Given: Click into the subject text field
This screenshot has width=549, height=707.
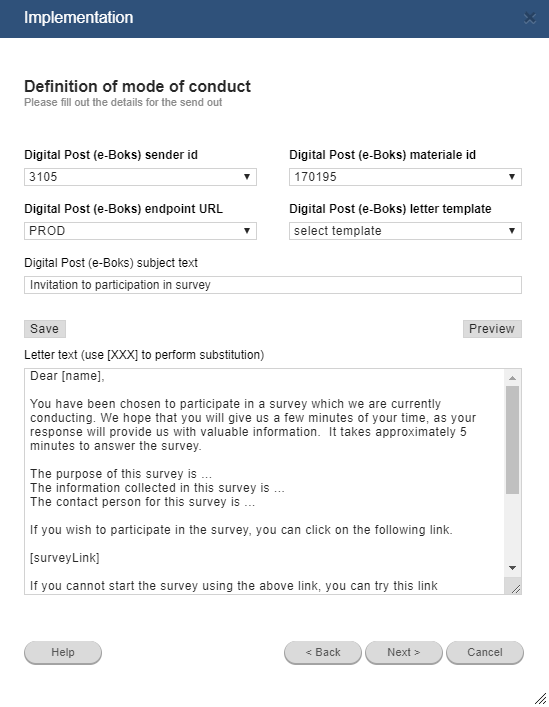Looking at the screenshot, I should 273,285.
